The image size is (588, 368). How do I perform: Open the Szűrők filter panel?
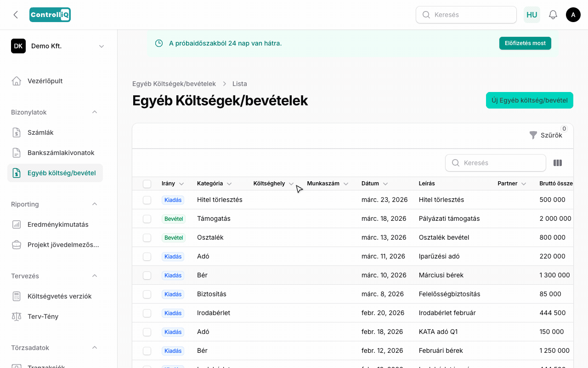click(546, 135)
